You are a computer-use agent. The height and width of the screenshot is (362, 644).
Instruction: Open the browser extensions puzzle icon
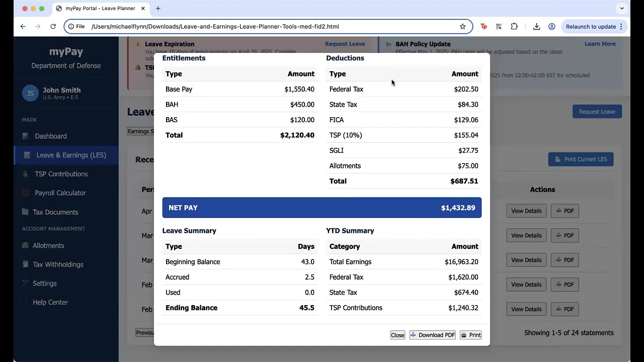tap(514, 27)
